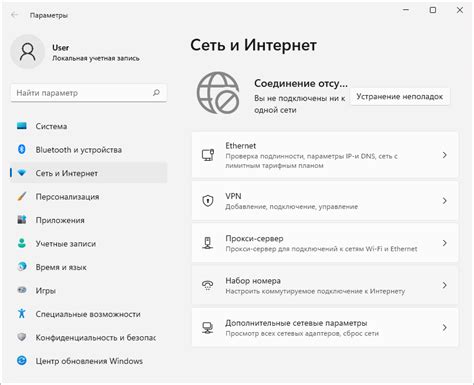This screenshot has height=385, width=474.
Task: Focus the Найти параметр search field
Action: [89, 93]
